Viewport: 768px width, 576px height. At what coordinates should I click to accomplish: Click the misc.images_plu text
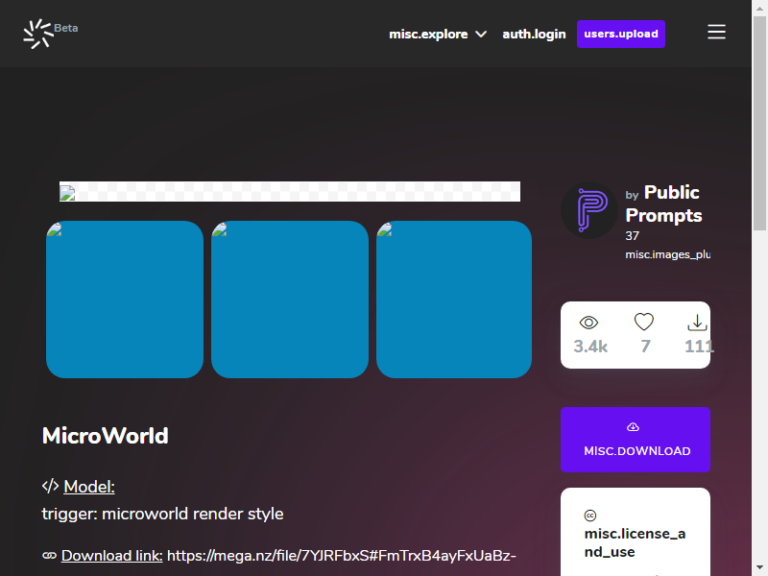point(668,255)
